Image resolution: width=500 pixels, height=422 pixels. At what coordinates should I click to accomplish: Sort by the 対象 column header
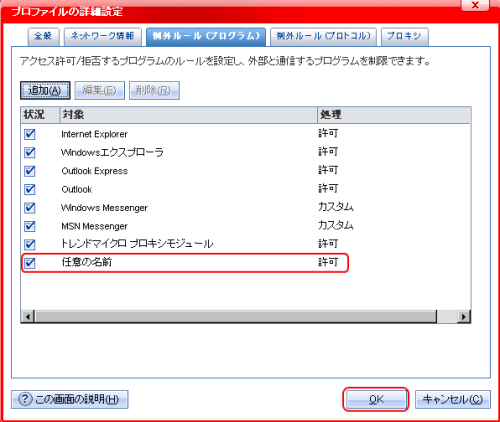click(x=189, y=115)
